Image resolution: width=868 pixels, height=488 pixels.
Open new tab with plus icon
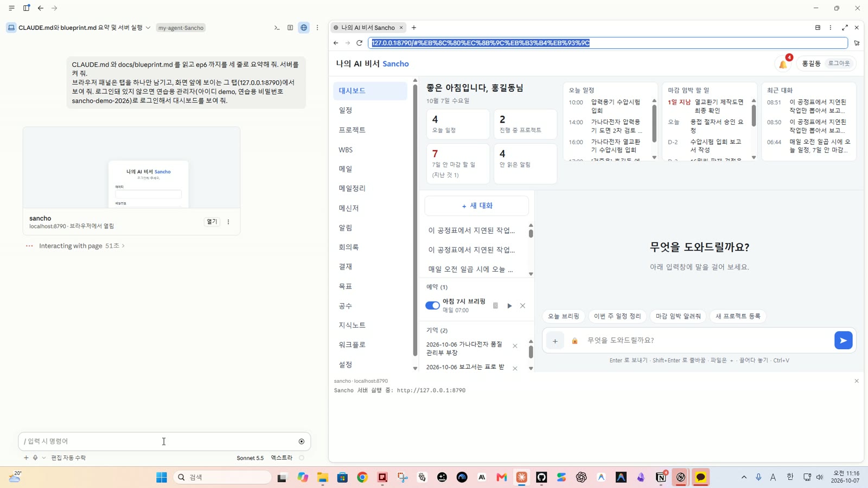[414, 28]
